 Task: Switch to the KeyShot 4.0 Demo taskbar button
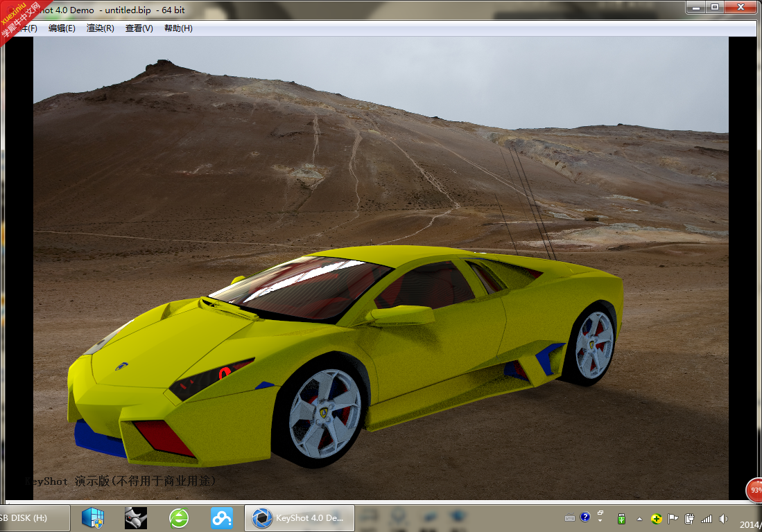(x=299, y=518)
